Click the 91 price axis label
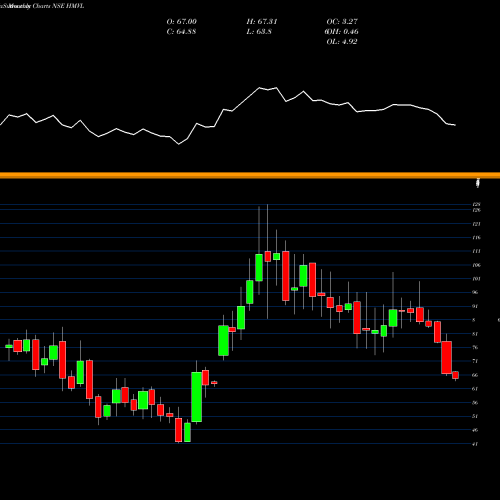 coord(476,306)
